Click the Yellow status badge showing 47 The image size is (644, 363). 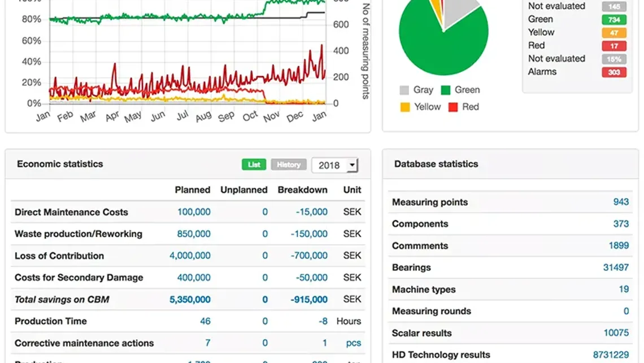pyautogui.click(x=613, y=32)
